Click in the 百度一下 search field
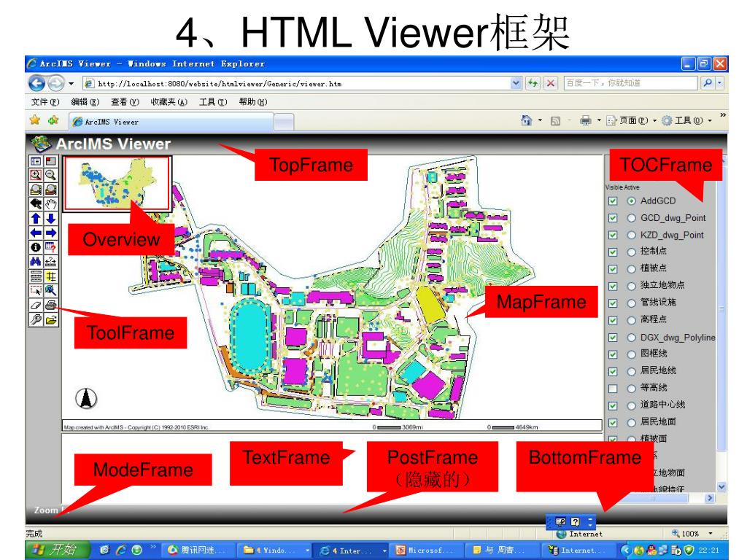 tap(630, 83)
